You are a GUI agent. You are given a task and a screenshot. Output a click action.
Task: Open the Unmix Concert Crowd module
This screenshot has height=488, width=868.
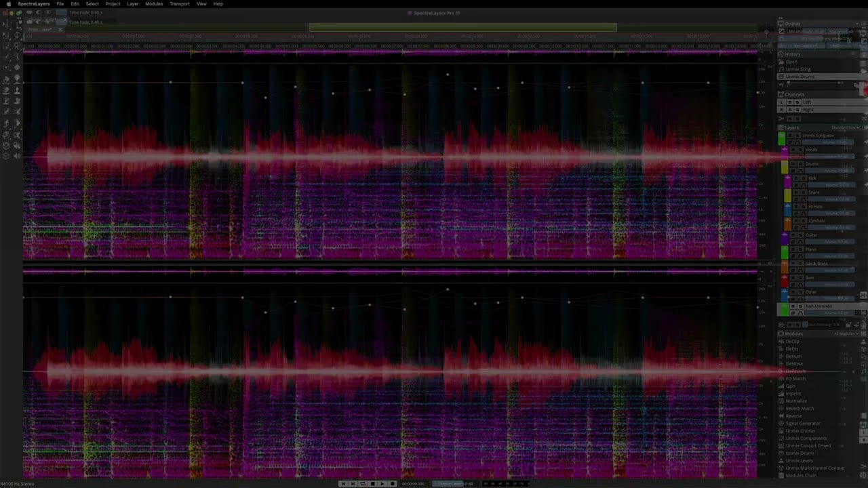pos(808,445)
